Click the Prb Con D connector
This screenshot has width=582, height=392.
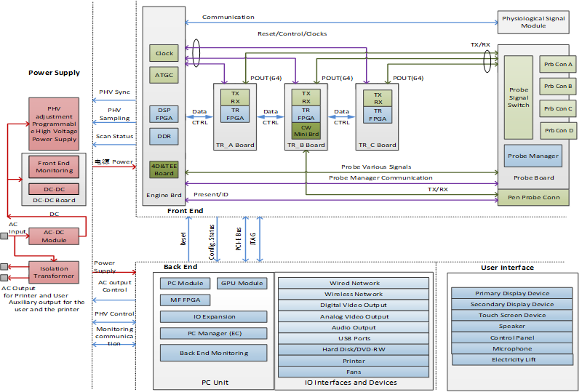pos(558,130)
